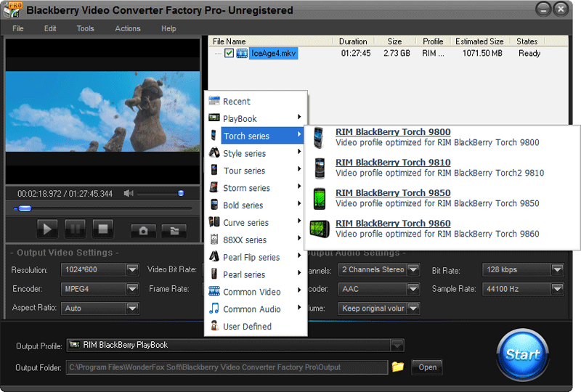
Task: Click the States column header
Action: coord(527,41)
